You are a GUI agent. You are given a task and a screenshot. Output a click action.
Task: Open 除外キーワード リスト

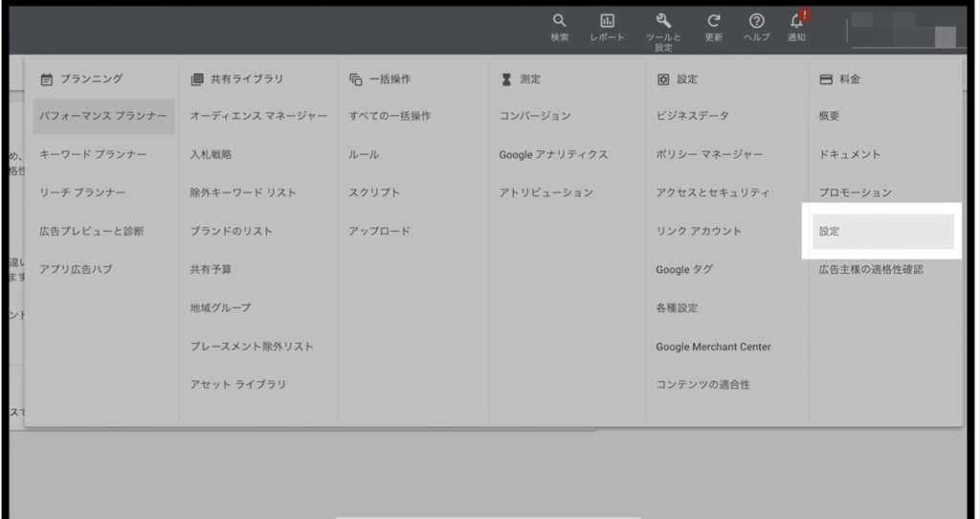(243, 192)
